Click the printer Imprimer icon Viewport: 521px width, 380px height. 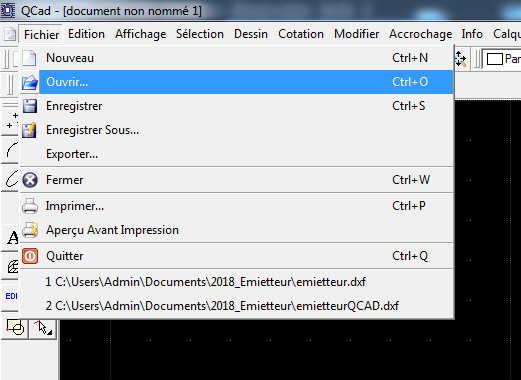(x=30, y=206)
